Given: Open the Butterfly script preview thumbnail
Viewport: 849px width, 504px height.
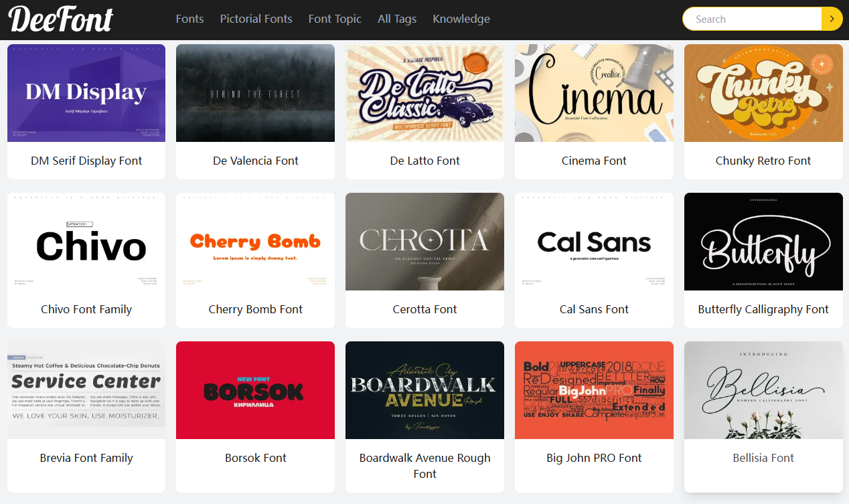Looking at the screenshot, I should pos(763,242).
